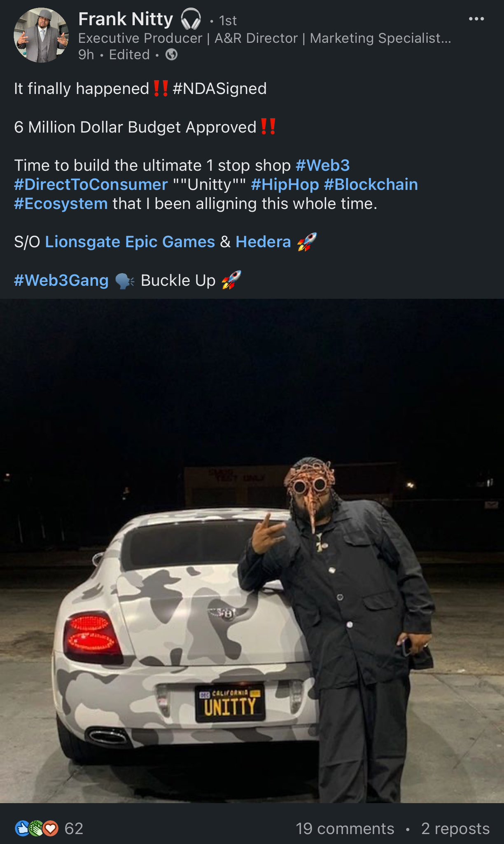Image resolution: width=504 pixels, height=844 pixels.
Task: Open the #Web3Gang hashtag
Action: coord(61,280)
